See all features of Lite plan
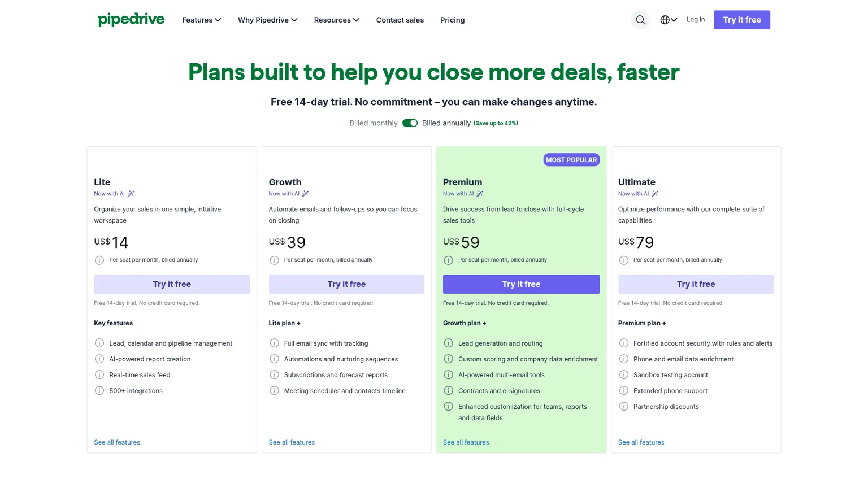 pos(117,443)
